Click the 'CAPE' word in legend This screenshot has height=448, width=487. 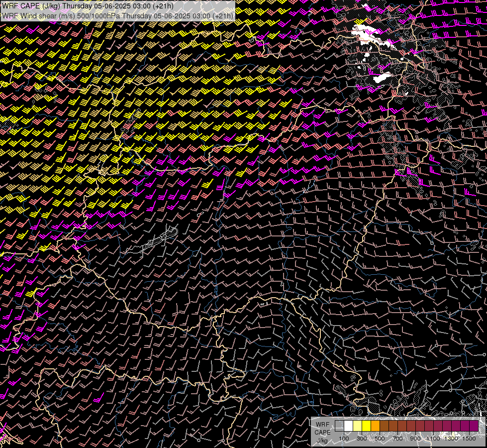click(322, 433)
